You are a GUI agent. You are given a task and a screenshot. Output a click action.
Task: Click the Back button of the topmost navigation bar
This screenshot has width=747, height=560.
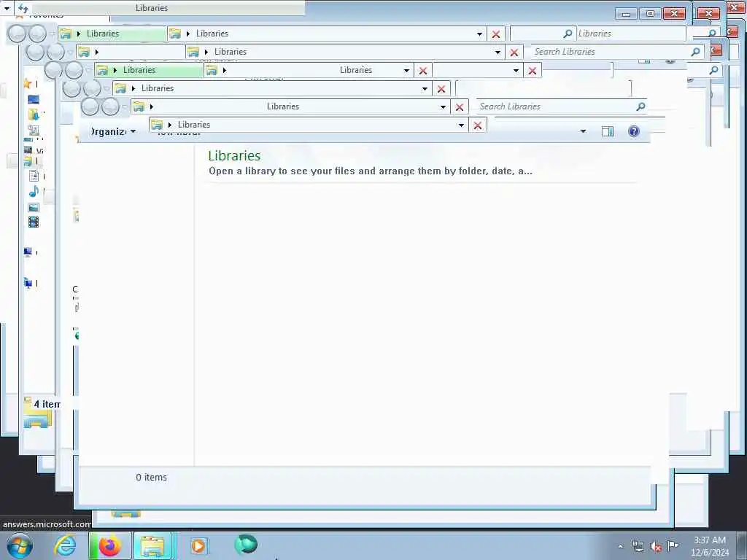[x=17, y=34]
